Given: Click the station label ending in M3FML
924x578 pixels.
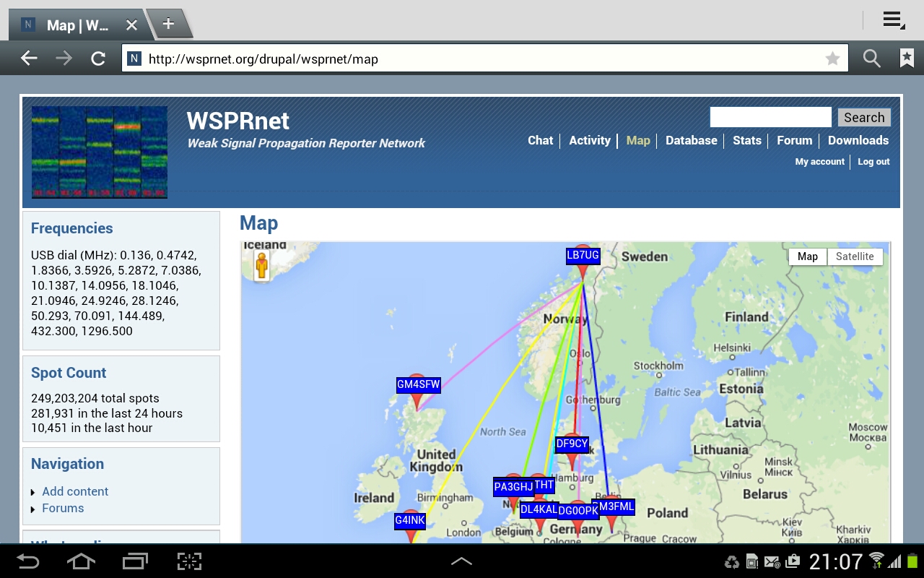Looking at the screenshot, I should pos(614,506).
